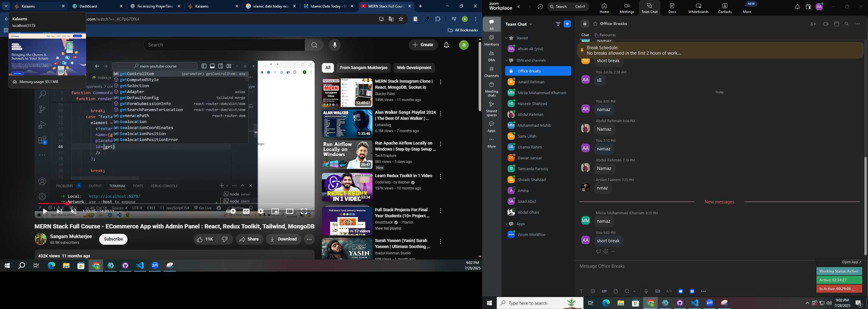Open Mentions in Zoom sidebar

[x=492, y=40]
